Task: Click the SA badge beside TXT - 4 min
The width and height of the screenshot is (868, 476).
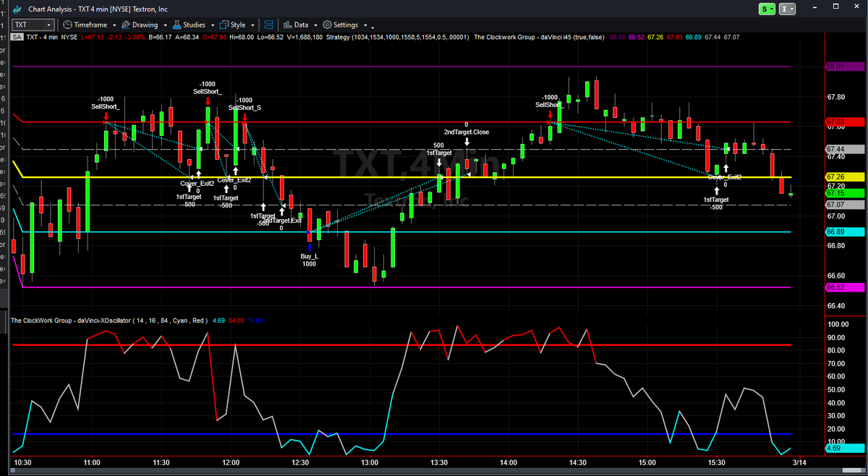Action: 17,37
